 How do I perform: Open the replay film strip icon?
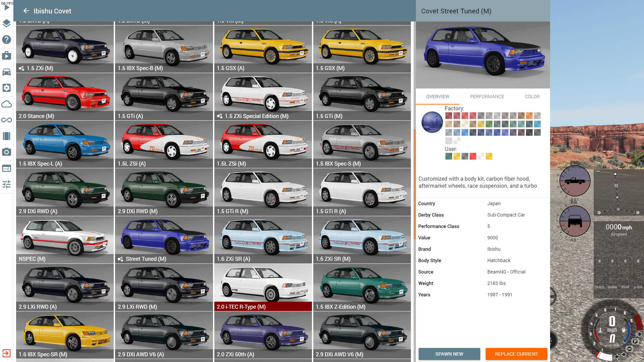pos(6,136)
